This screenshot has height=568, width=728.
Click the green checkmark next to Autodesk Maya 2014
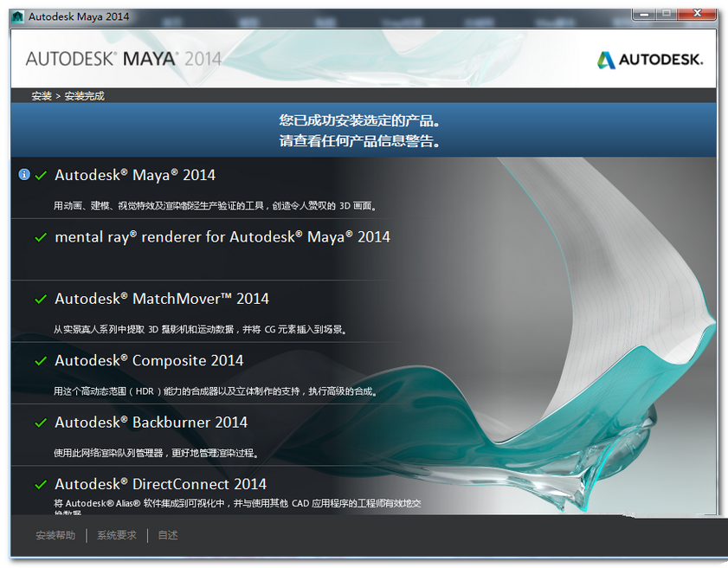41,176
